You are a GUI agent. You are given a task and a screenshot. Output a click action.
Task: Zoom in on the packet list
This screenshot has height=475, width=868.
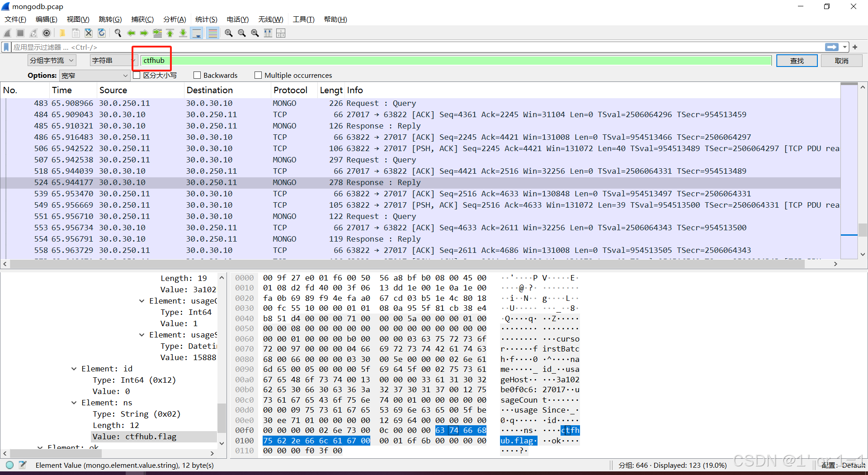point(228,33)
